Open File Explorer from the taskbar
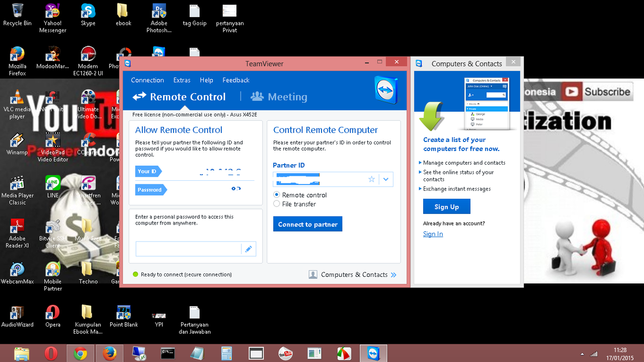 point(22,353)
